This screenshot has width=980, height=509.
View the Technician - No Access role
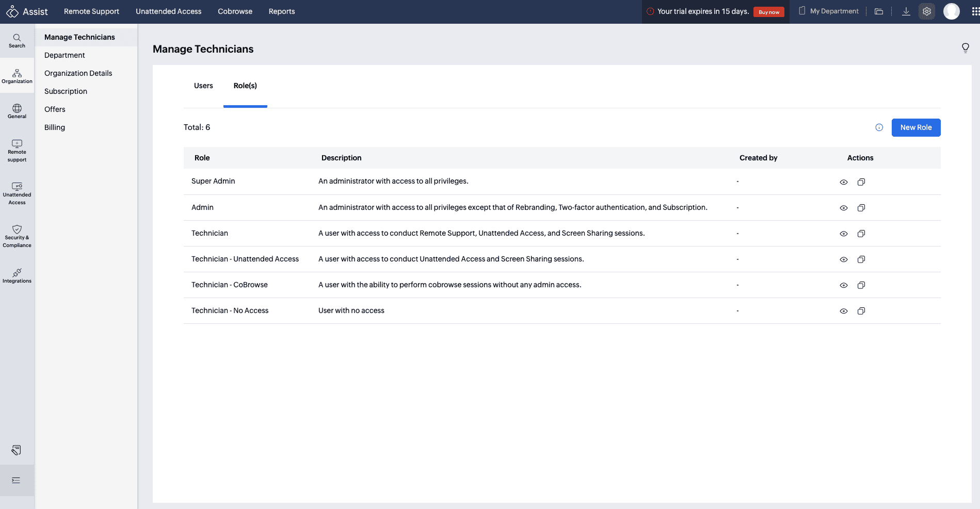pyautogui.click(x=844, y=311)
